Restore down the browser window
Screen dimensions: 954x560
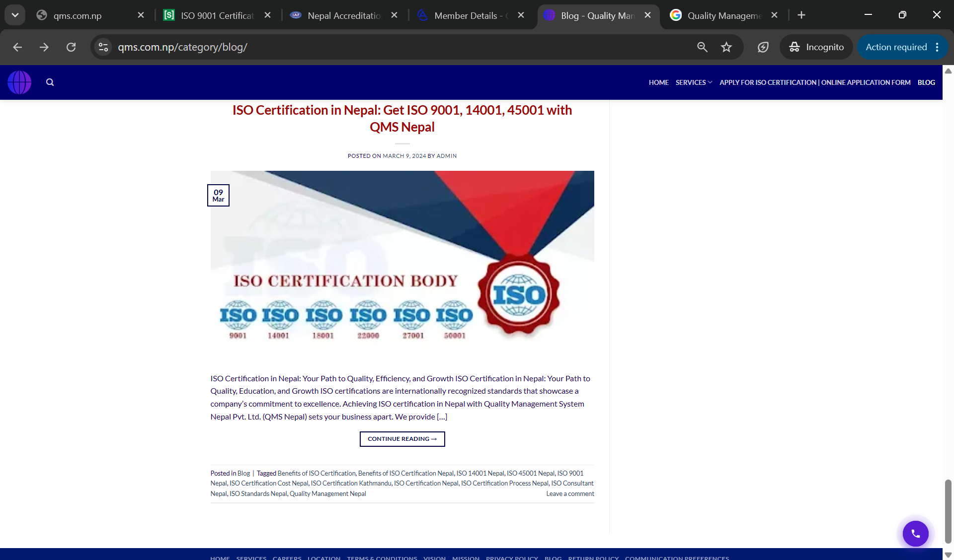902,15
